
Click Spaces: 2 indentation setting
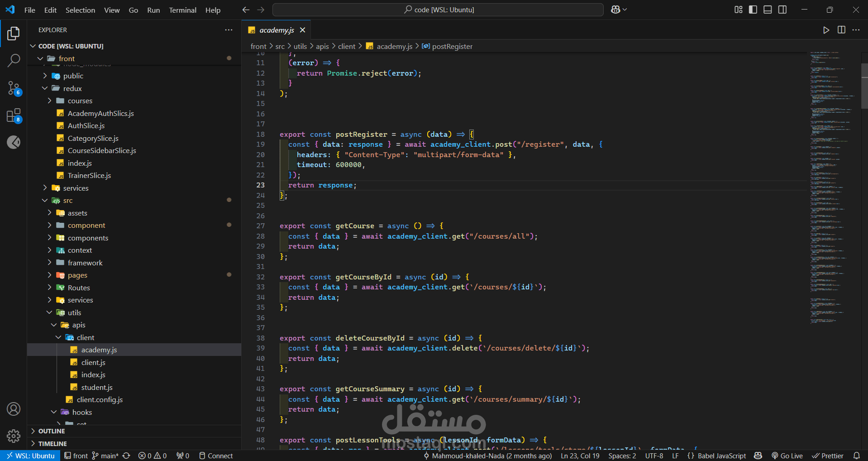pyautogui.click(x=622, y=456)
